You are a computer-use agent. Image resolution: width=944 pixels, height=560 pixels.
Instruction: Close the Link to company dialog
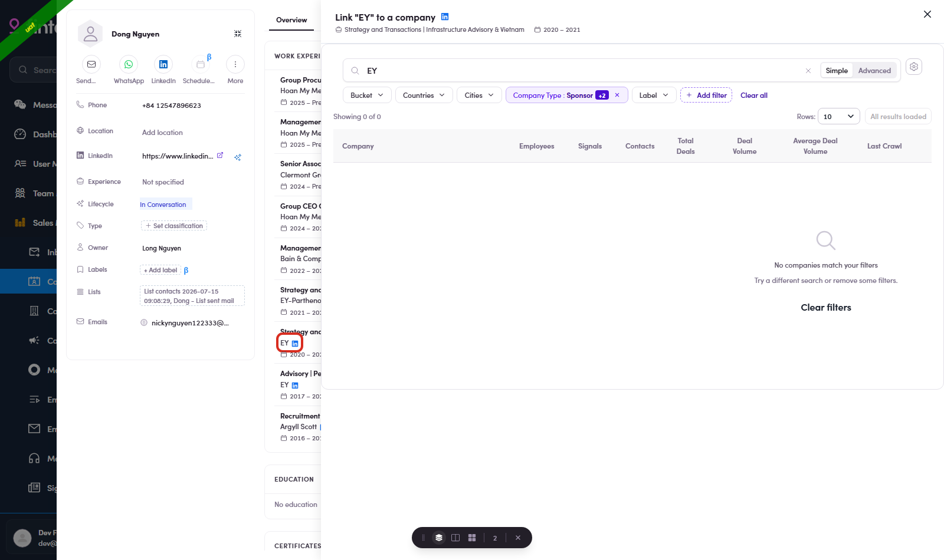point(927,14)
